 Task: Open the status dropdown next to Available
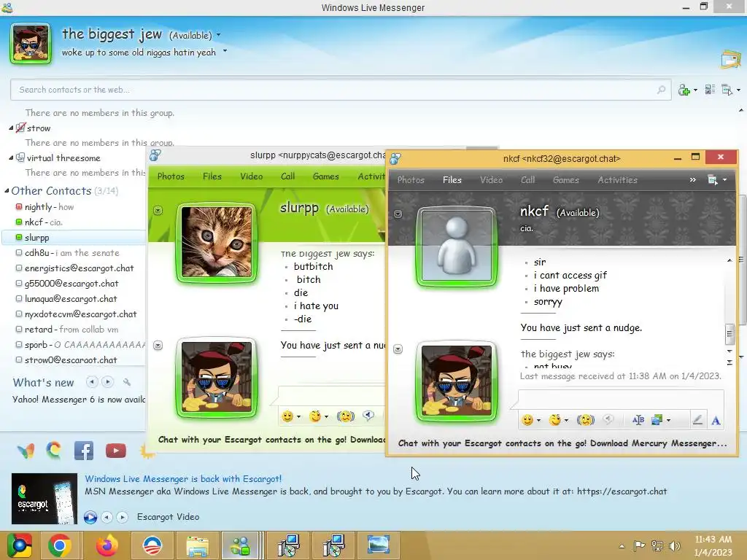click(x=219, y=35)
